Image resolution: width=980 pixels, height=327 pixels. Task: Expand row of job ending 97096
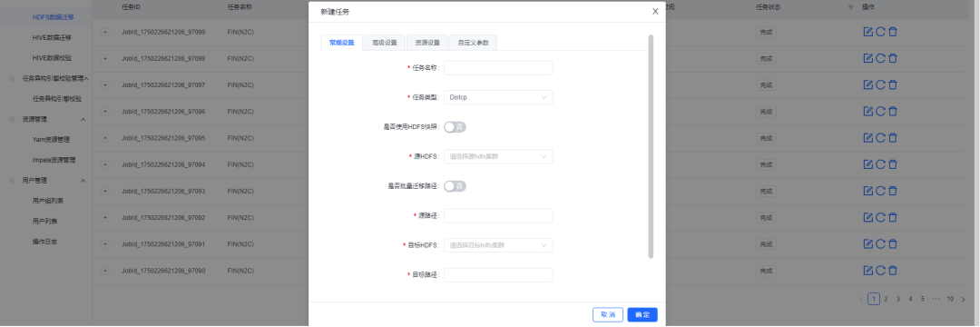point(105,112)
